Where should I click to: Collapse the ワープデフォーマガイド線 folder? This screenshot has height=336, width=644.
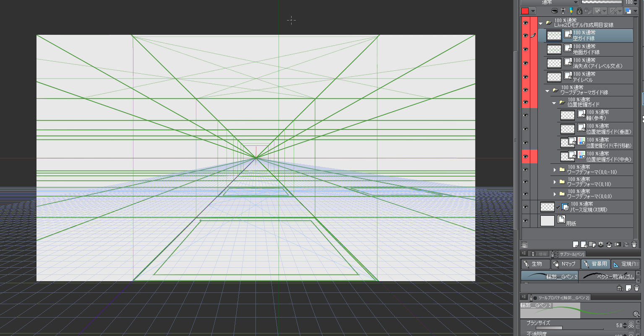(x=548, y=90)
